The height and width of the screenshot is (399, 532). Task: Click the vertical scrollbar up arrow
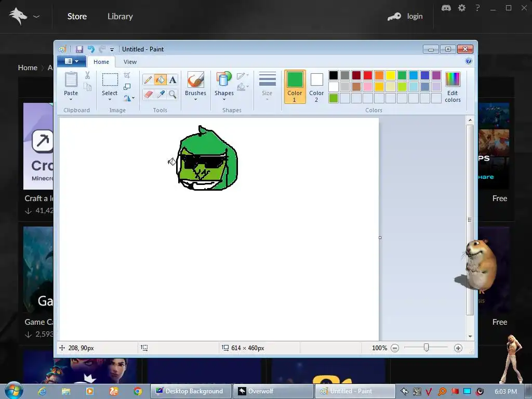[470, 120]
